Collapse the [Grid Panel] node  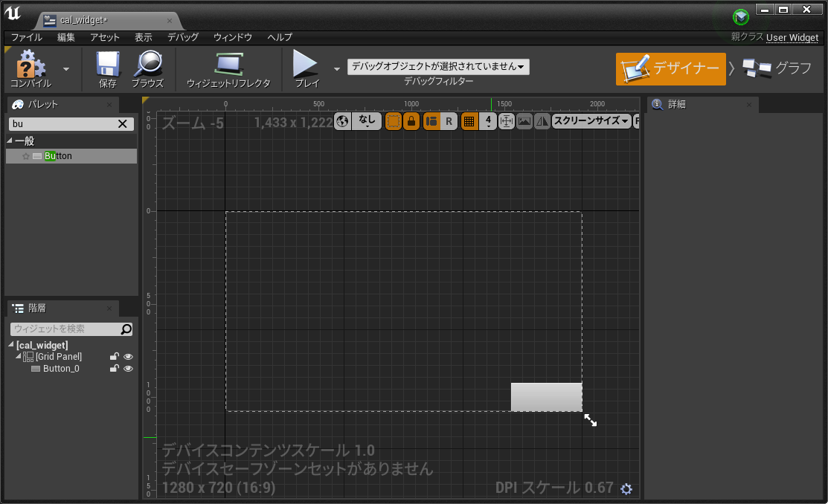coord(19,356)
